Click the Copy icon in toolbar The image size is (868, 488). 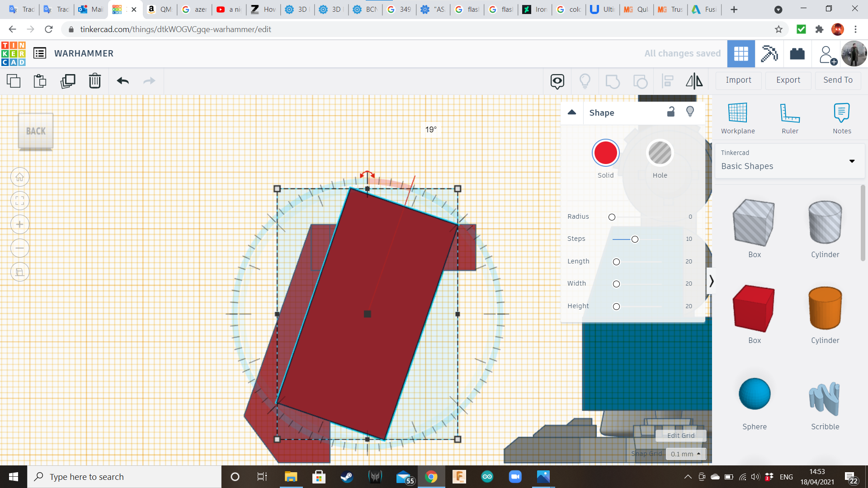click(14, 81)
